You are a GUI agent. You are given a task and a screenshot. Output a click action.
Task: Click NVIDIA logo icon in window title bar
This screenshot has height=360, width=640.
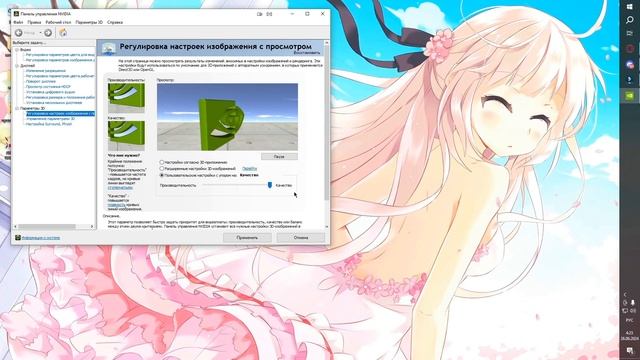(16, 14)
